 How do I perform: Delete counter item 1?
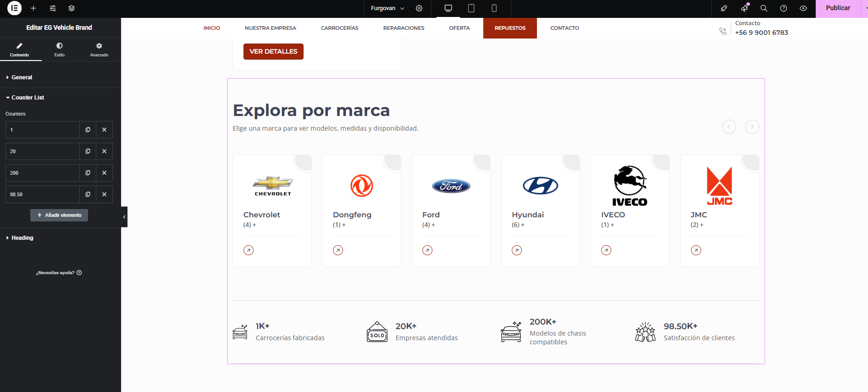click(x=104, y=130)
